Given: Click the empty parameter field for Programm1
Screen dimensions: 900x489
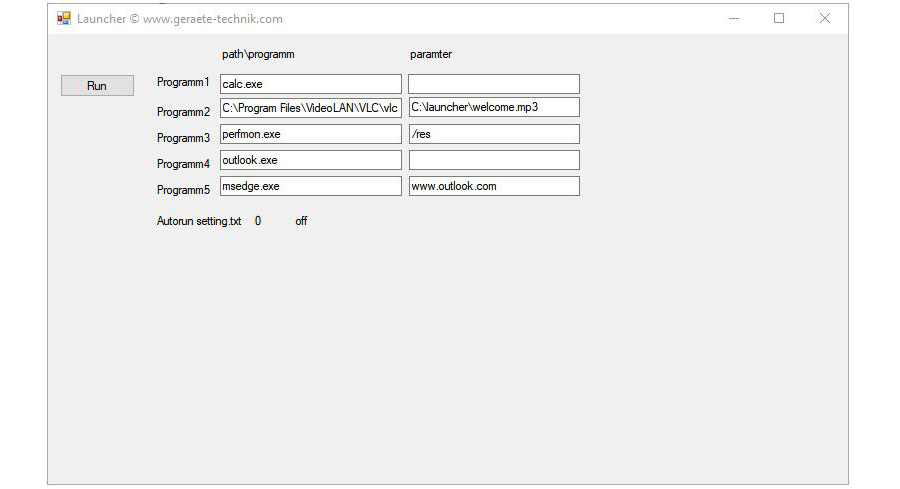Looking at the screenshot, I should (493, 84).
